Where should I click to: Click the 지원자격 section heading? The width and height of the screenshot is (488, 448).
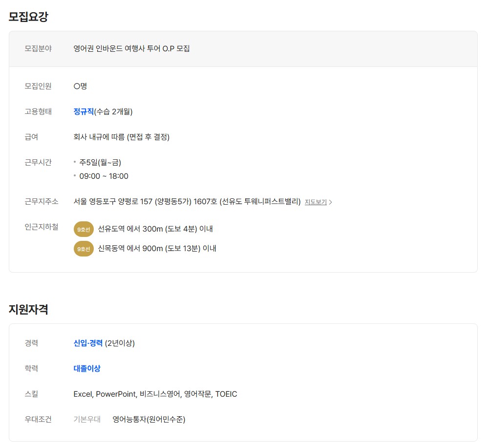click(28, 309)
